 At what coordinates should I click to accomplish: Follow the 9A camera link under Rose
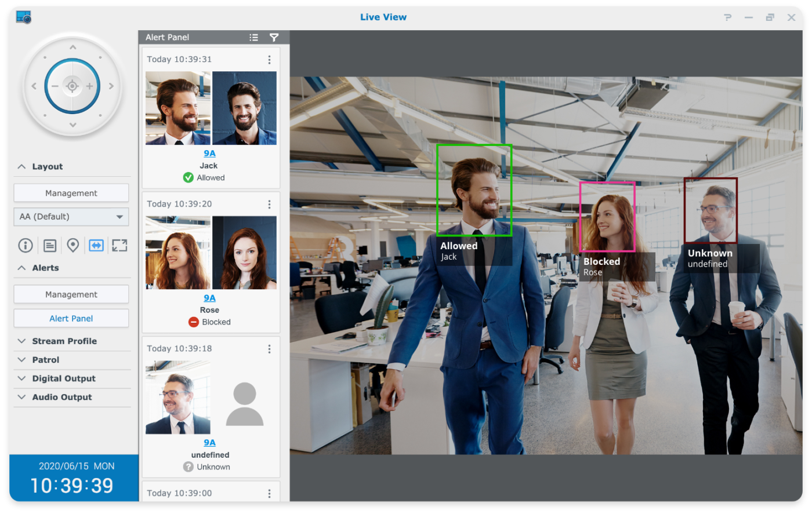tap(209, 297)
